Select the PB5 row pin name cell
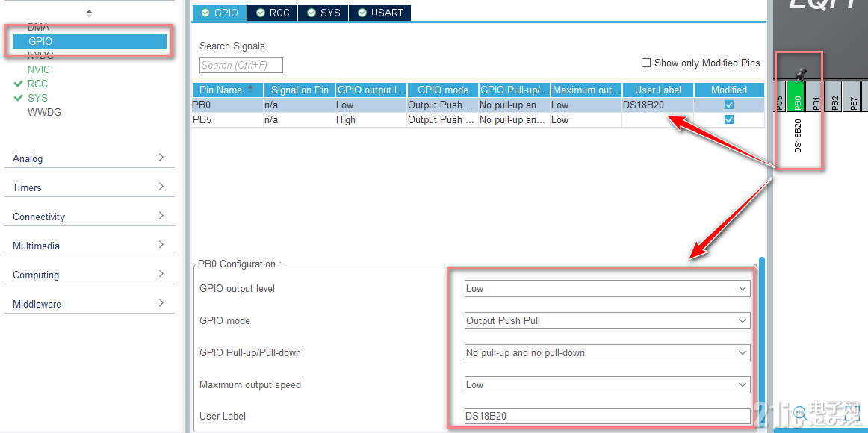The image size is (868, 433). [x=228, y=120]
